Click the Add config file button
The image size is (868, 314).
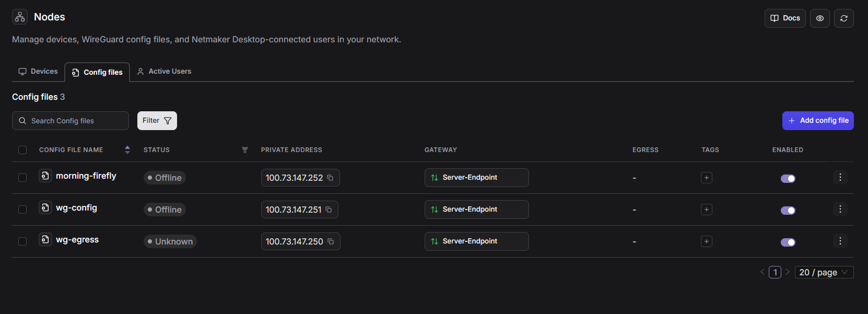(817, 121)
